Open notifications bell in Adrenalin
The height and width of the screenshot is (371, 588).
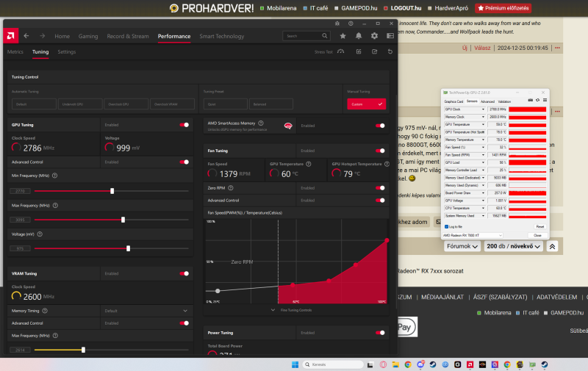[x=359, y=36]
